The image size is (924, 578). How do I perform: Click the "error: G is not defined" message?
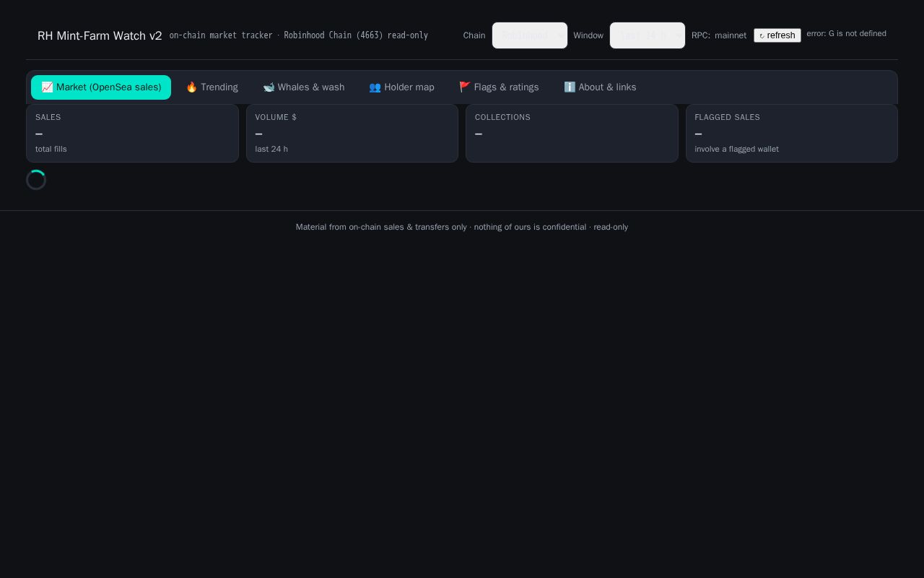pyautogui.click(x=847, y=33)
